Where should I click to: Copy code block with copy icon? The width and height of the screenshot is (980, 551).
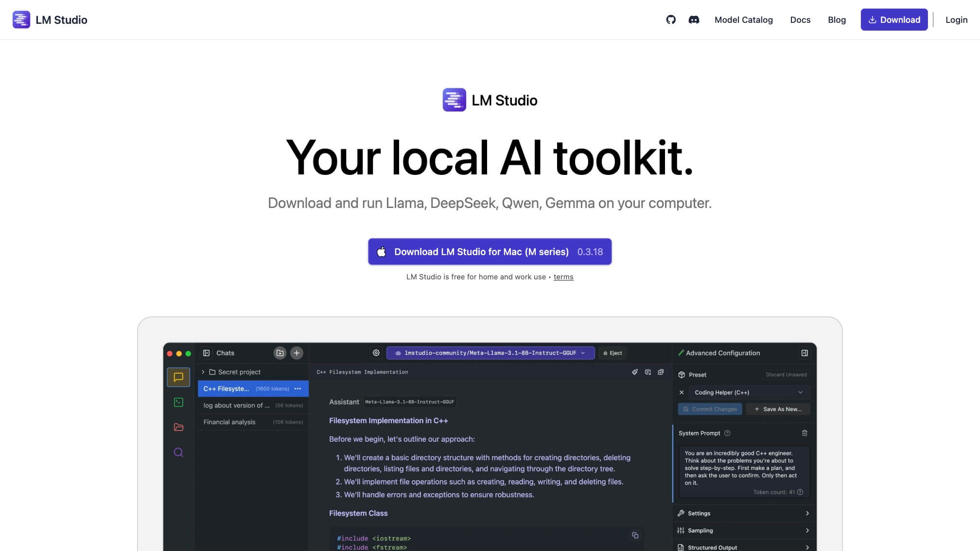(x=635, y=535)
